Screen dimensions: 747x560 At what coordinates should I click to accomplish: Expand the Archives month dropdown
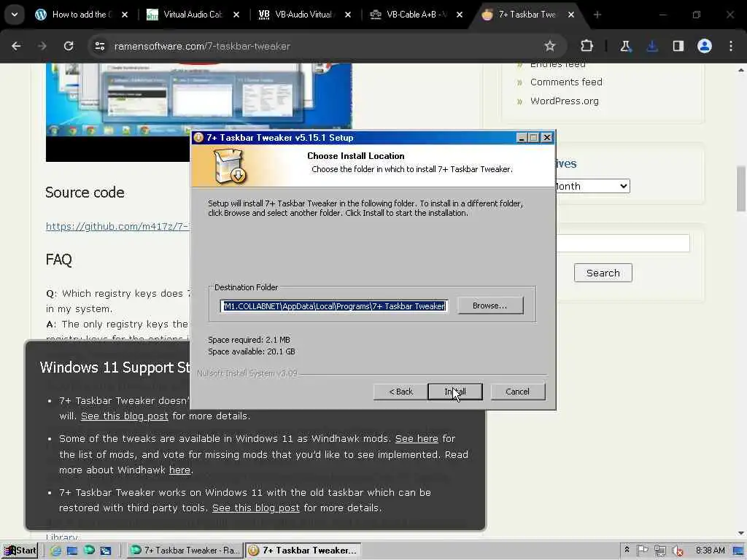tap(593, 186)
